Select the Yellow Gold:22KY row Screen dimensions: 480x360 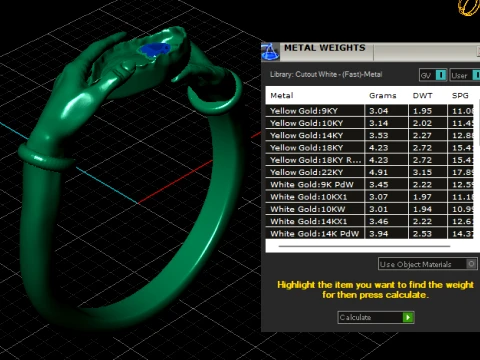pyautogui.click(x=369, y=172)
